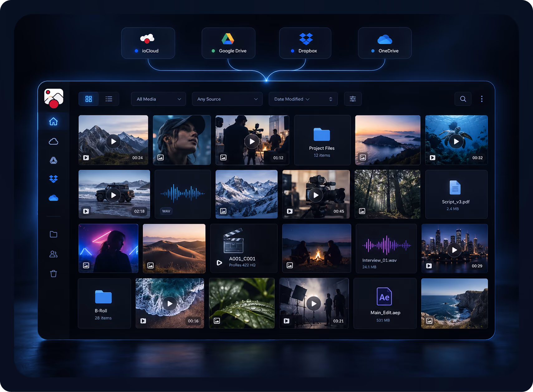Play the film set video 03:21
The image size is (533, 392).
tap(314, 303)
